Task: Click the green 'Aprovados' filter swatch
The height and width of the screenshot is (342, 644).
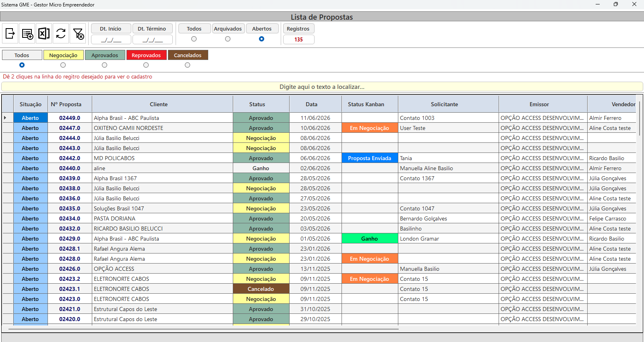Action: (x=105, y=55)
